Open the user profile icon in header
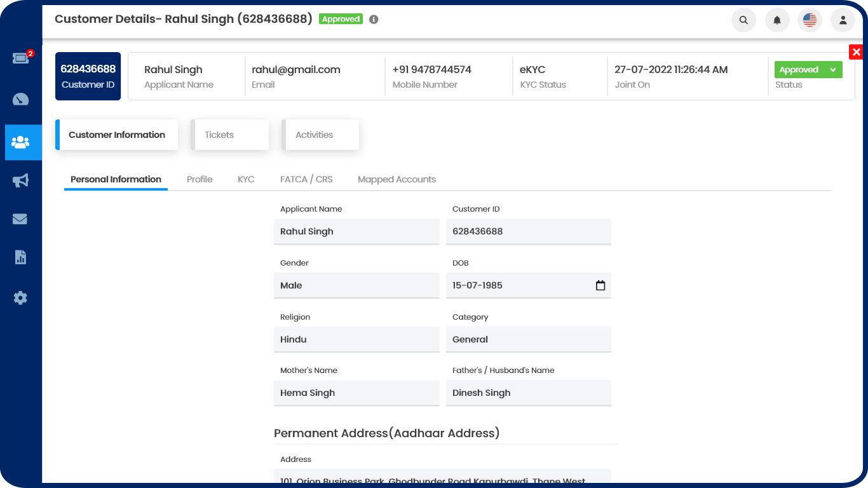 [843, 20]
